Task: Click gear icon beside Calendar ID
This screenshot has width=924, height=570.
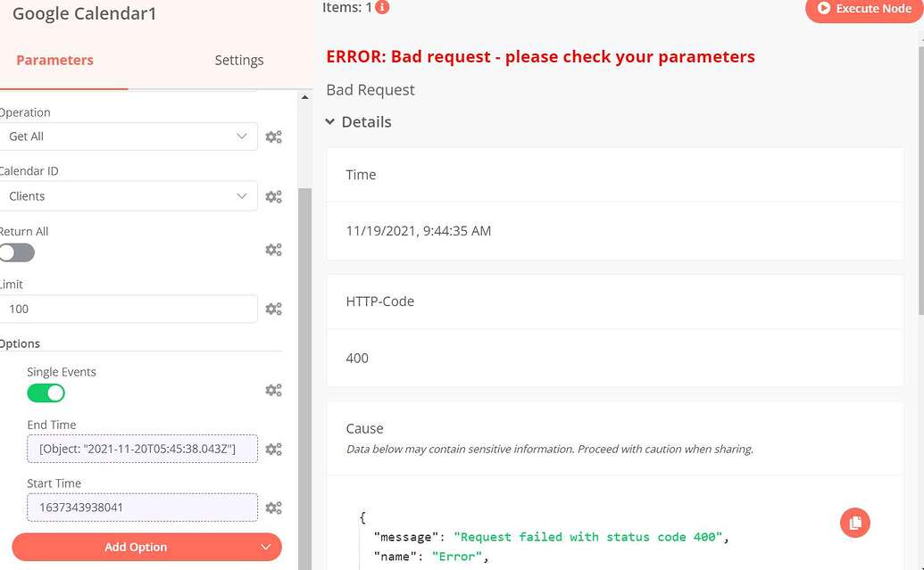Action: (x=273, y=197)
